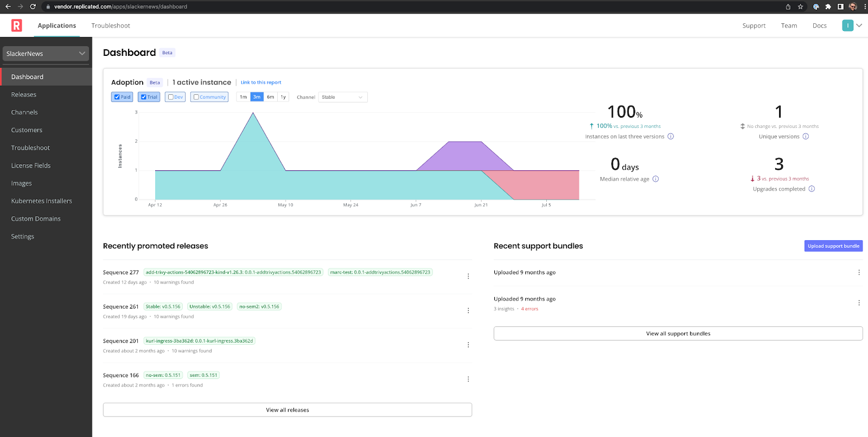Click the browser address bar

coord(412,7)
